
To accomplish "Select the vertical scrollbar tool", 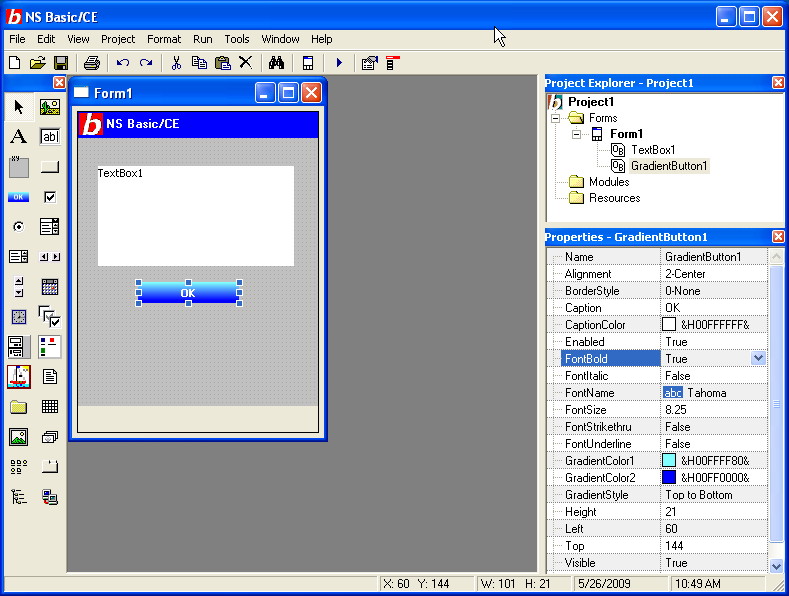I will 19,286.
